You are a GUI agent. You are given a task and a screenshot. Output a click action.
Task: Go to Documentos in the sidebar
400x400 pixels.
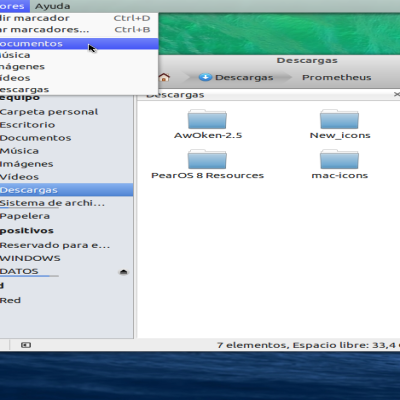(67, 138)
